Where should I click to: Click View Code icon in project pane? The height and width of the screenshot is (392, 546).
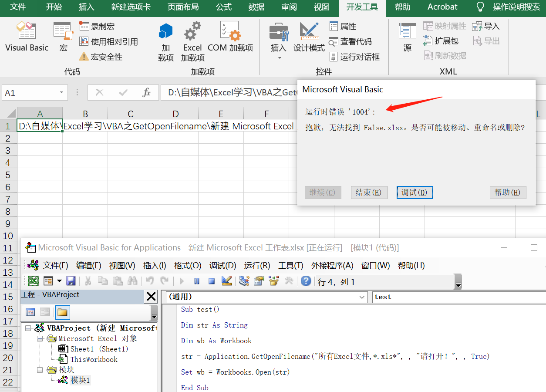30,312
